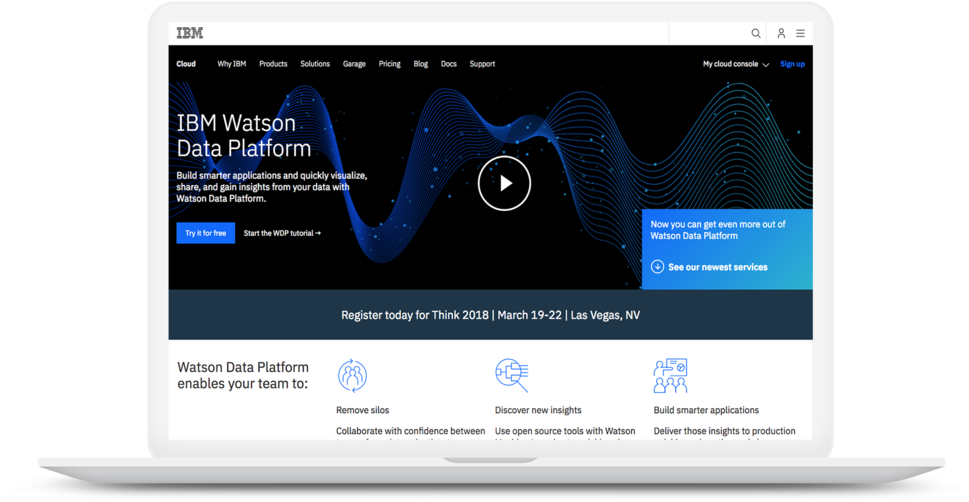Click the IBM Watson Data Platform heading
Image resolution: width=969 pixels, height=502 pixels.
244,135
